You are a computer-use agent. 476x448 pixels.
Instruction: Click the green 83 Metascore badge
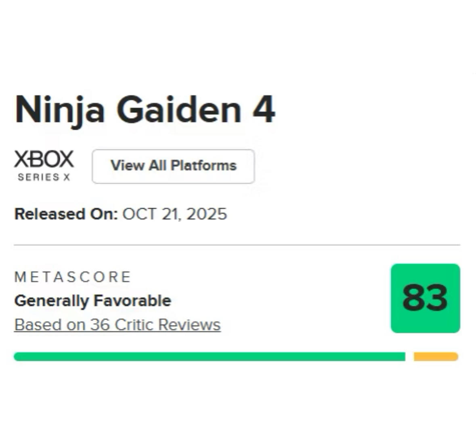[425, 298]
